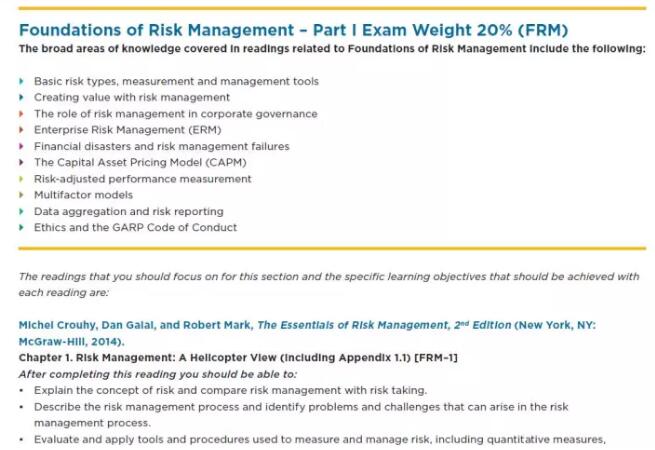This screenshot has height=450, width=655.
Task: Click the arrow bullet beside Enterprise Risk Management
Action: [x=22, y=130]
